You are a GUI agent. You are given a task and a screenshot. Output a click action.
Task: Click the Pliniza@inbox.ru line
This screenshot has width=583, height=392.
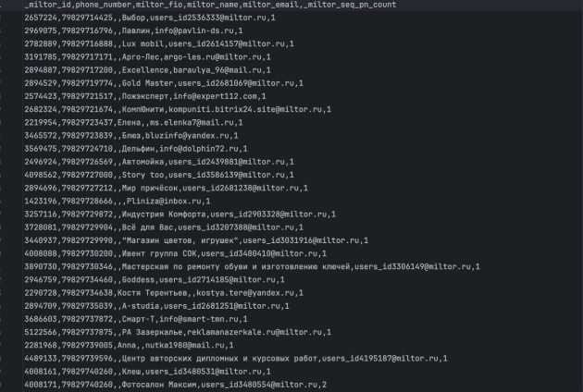(118, 201)
